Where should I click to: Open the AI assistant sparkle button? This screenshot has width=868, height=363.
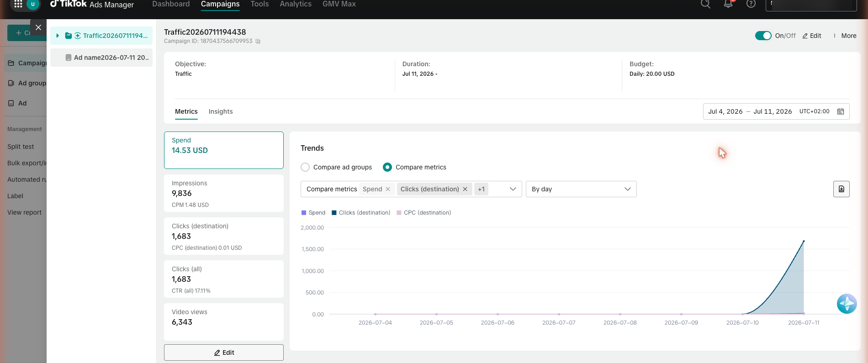tap(847, 304)
